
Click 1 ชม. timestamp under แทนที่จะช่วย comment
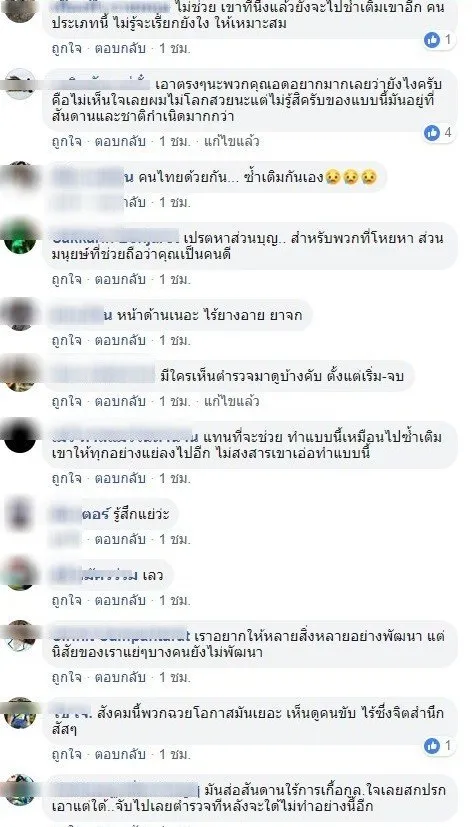click(x=175, y=479)
